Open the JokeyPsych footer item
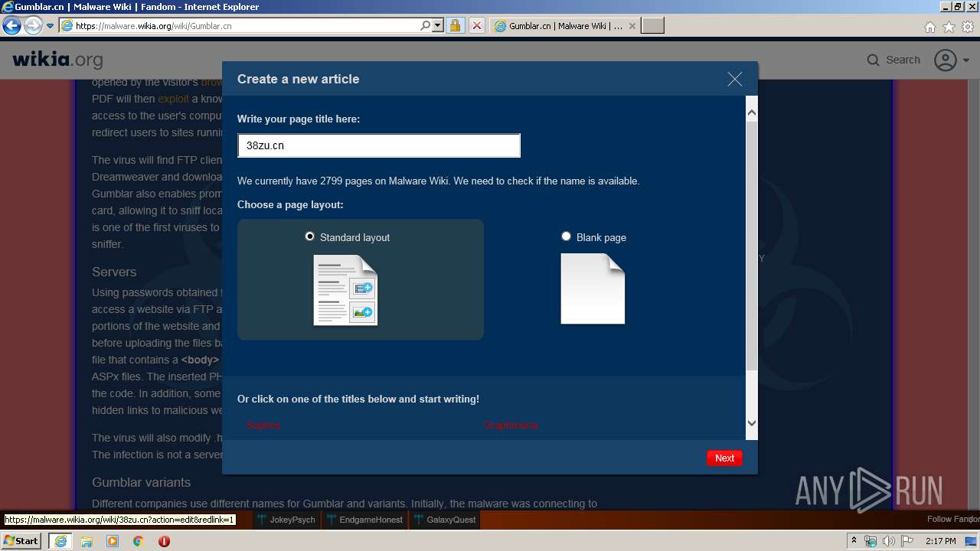Screen dimensions: 980x551 [286, 520]
